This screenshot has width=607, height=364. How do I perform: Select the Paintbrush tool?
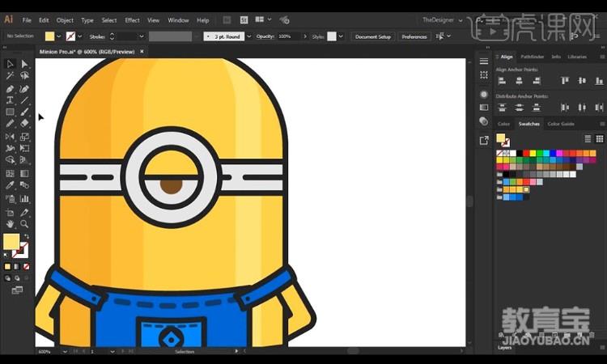(24, 112)
